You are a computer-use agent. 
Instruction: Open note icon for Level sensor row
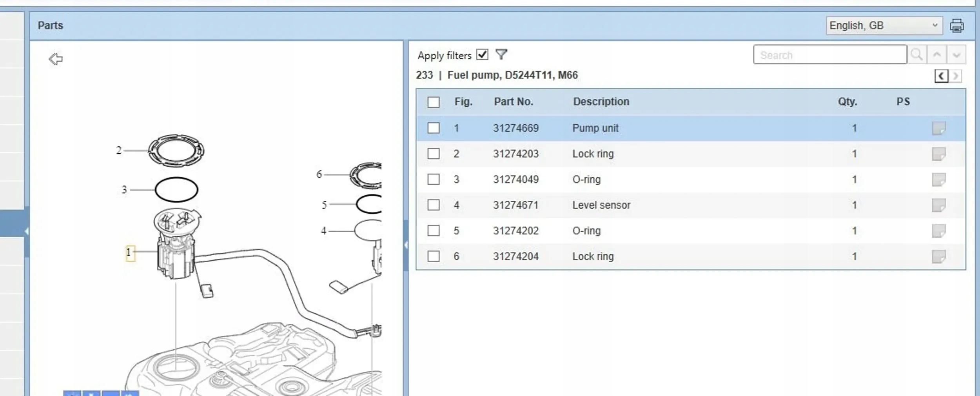[x=939, y=205]
